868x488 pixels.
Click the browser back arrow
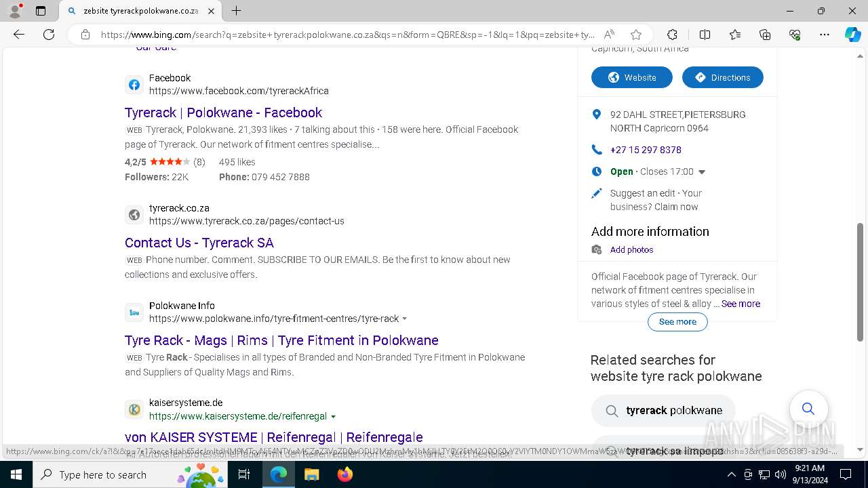[x=19, y=35]
